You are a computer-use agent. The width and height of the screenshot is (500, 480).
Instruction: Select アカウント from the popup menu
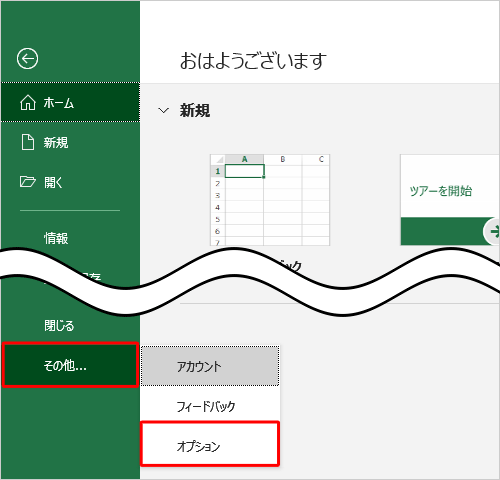tap(210, 366)
